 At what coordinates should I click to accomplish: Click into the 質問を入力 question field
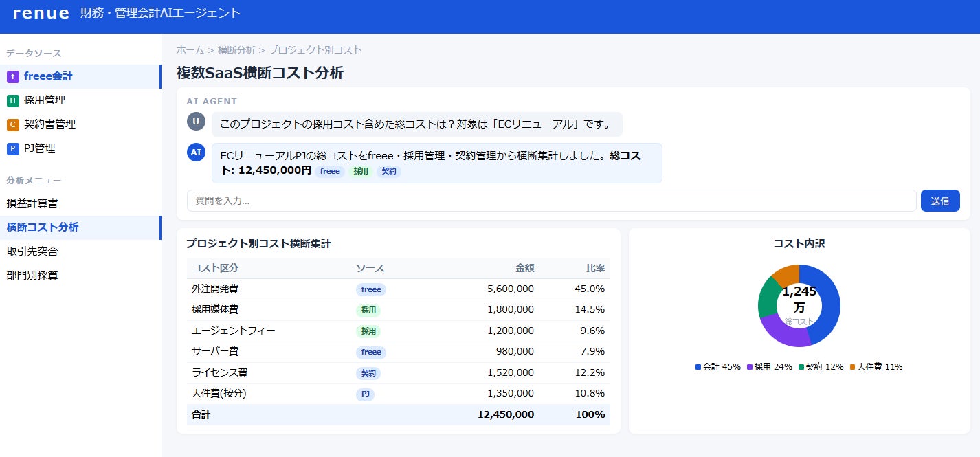(x=551, y=201)
